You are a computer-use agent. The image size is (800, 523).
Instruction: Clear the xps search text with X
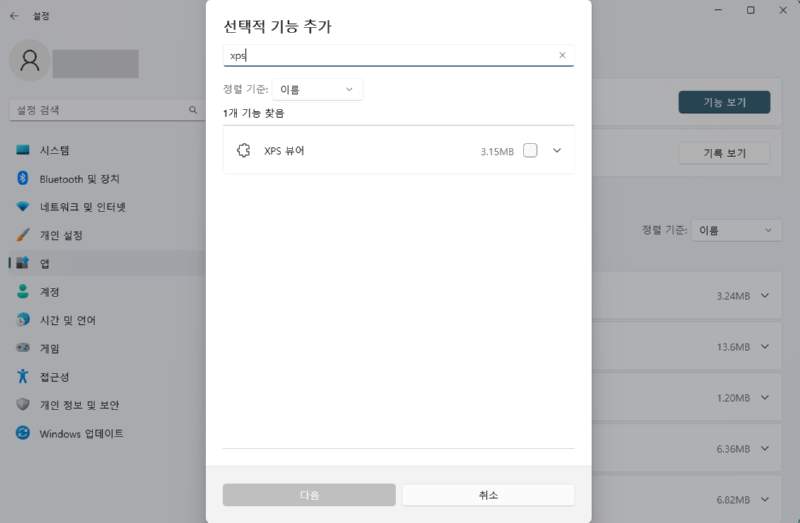click(562, 56)
